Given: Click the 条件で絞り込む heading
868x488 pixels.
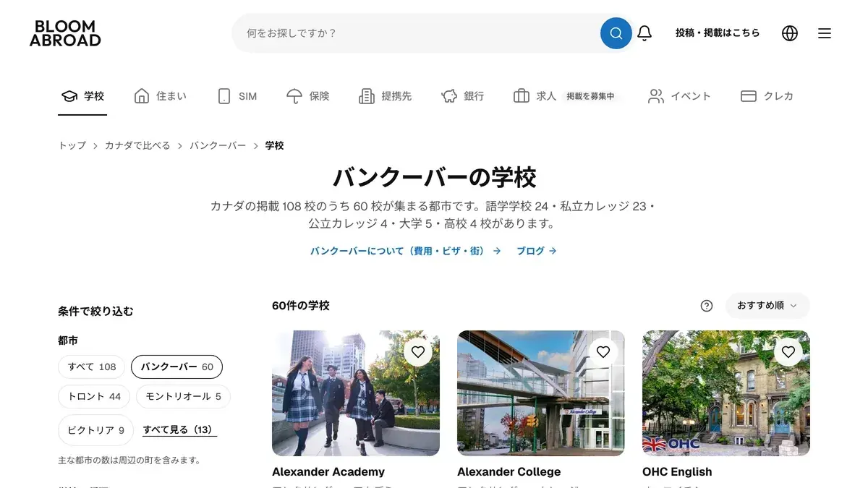Looking at the screenshot, I should pyautogui.click(x=95, y=312).
